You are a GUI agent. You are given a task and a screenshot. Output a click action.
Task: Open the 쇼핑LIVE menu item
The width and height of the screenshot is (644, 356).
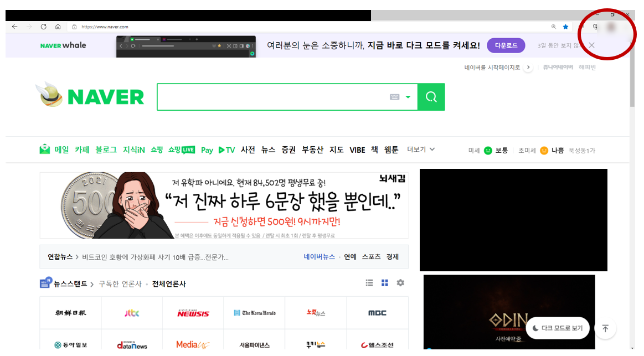(181, 150)
